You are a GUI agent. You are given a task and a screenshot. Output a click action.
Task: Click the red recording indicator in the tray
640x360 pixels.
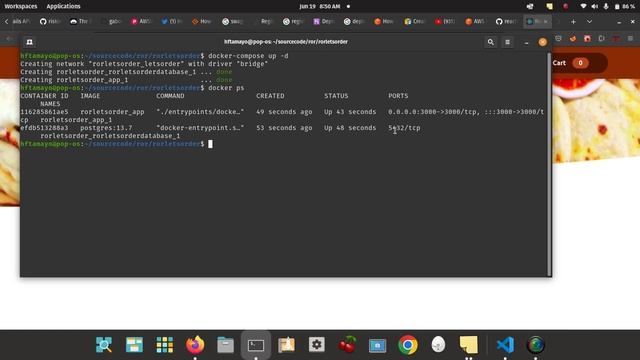(565, 6)
